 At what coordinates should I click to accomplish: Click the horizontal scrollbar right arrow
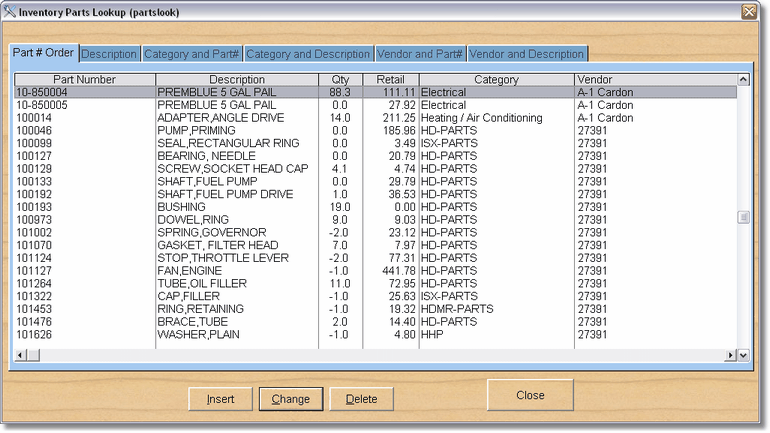(x=731, y=355)
